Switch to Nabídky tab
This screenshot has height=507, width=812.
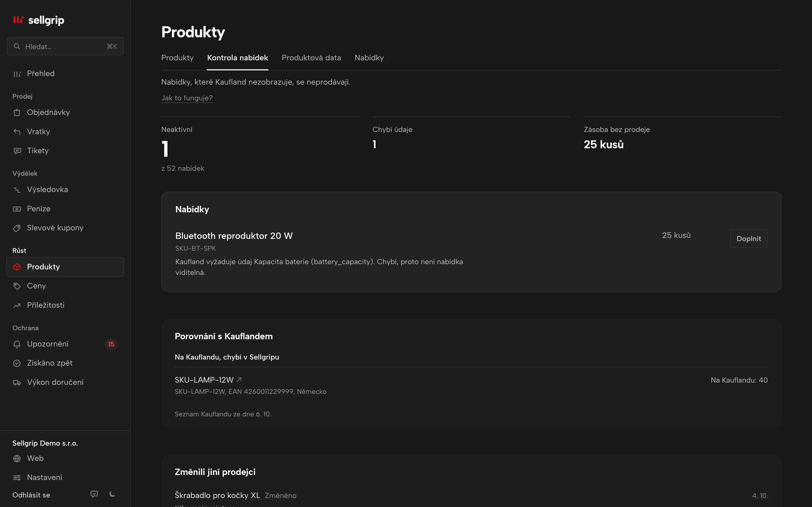click(369, 58)
